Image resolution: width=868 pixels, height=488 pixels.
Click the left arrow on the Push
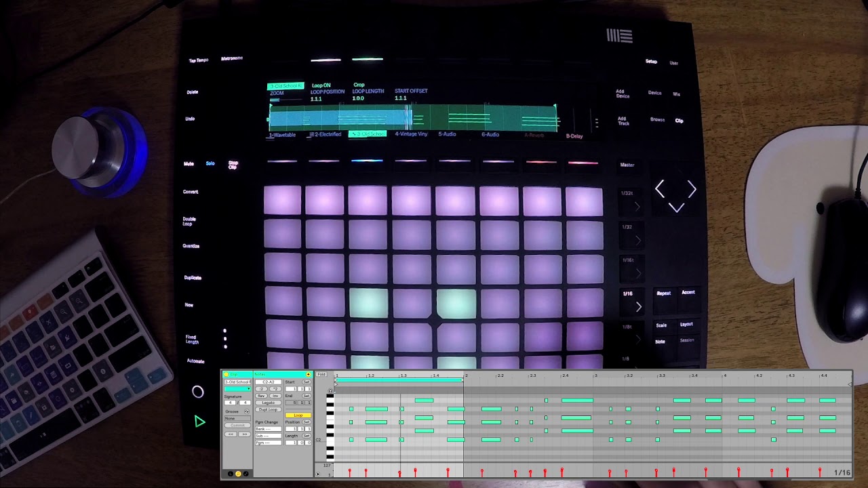(x=660, y=190)
